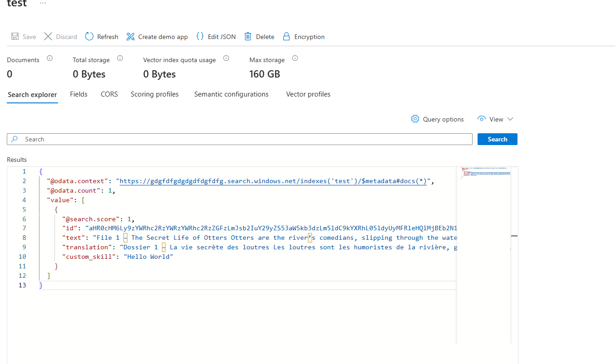
Task: Open the Vector profiles tab
Action: (x=308, y=94)
